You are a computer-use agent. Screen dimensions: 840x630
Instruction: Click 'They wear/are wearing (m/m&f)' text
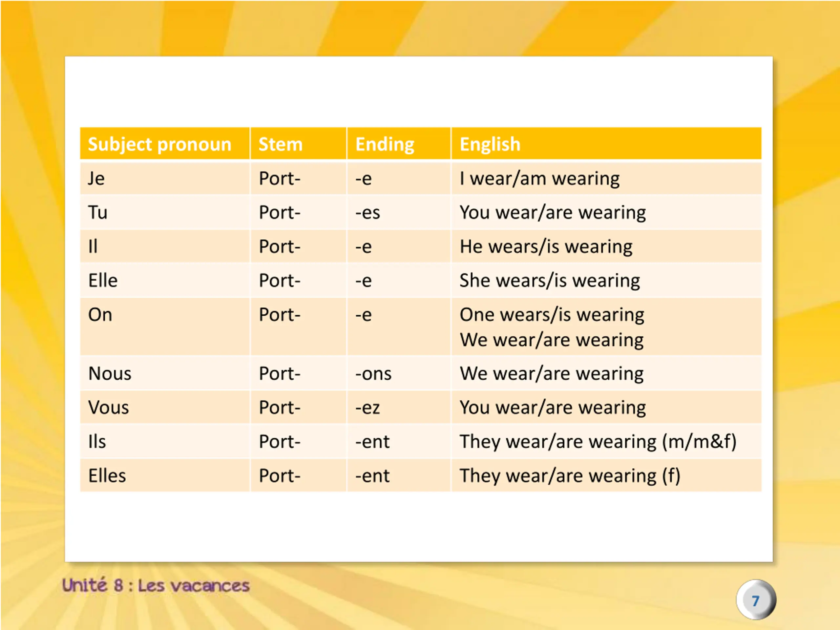tap(598, 442)
